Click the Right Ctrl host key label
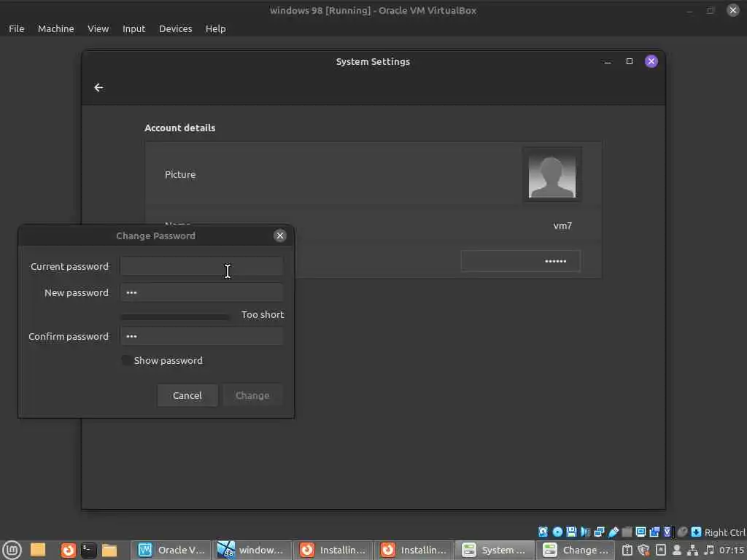This screenshot has height=560, width=747. click(724, 532)
